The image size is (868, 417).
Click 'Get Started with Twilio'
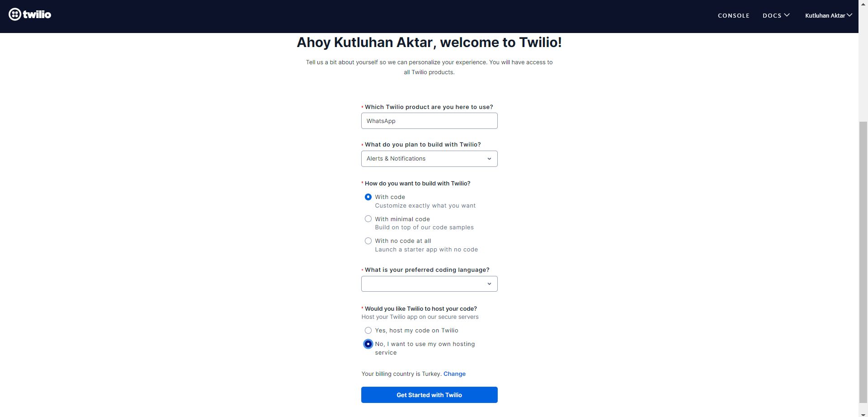(429, 395)
